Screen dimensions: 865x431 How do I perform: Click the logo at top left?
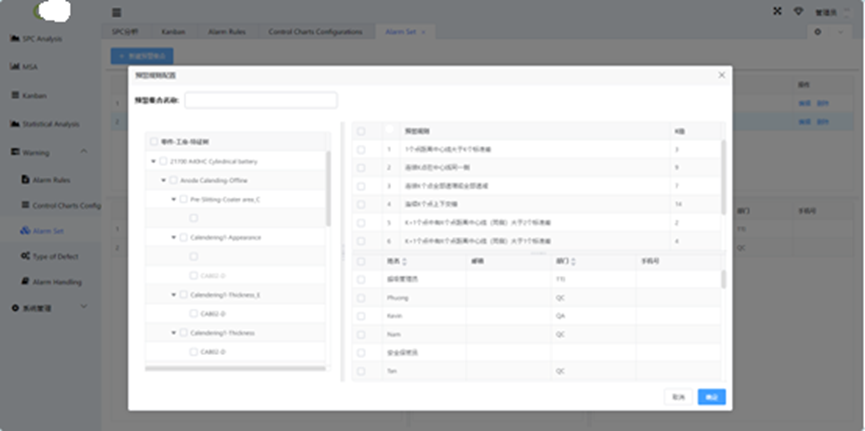click(x=53, y=12)
